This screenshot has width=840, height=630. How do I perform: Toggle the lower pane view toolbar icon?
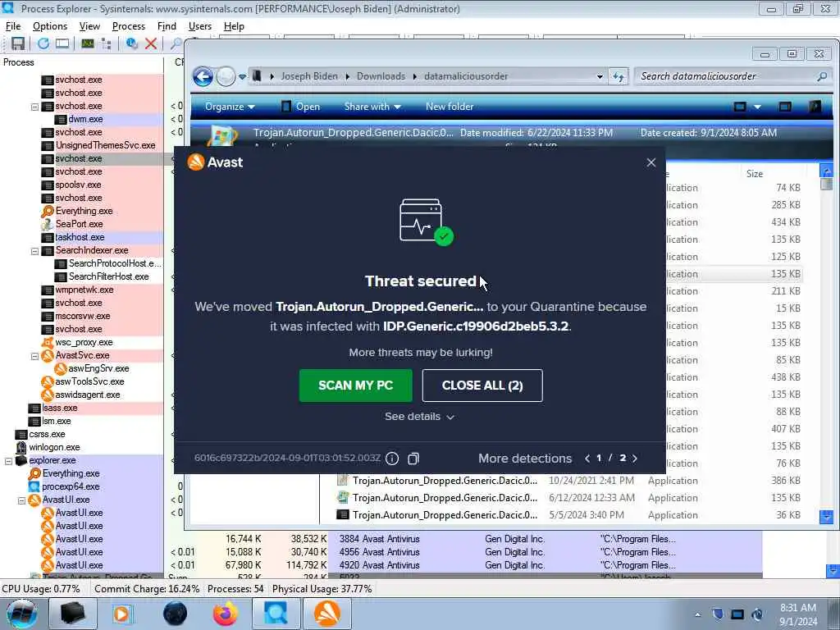coord(62,44)
